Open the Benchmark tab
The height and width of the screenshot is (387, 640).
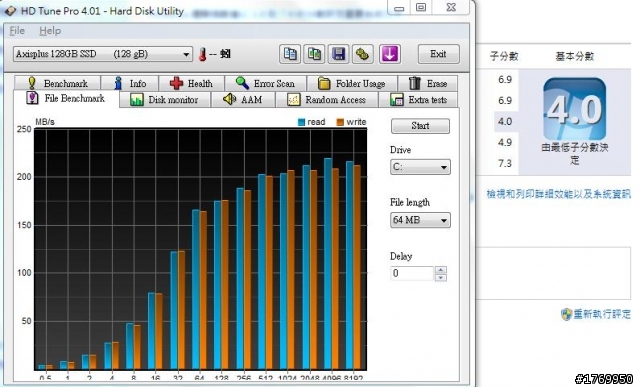pos(57,83)
